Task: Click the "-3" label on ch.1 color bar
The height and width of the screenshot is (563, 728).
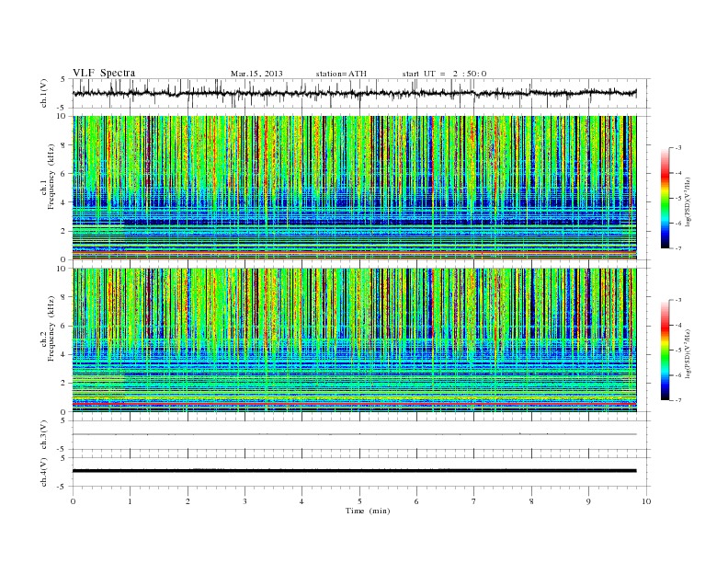Action: click(x=678, y=148)
